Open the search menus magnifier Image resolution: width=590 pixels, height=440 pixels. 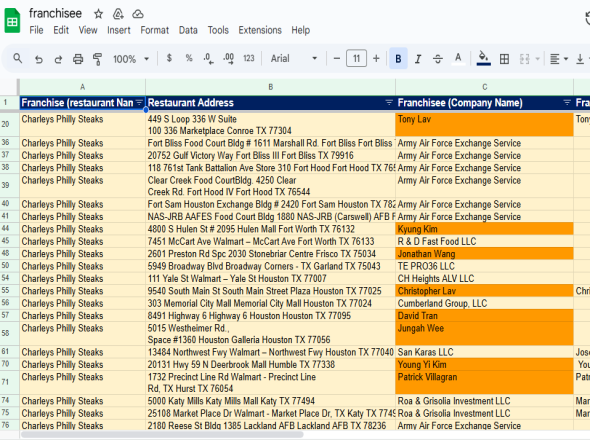(x=18, y=58)
